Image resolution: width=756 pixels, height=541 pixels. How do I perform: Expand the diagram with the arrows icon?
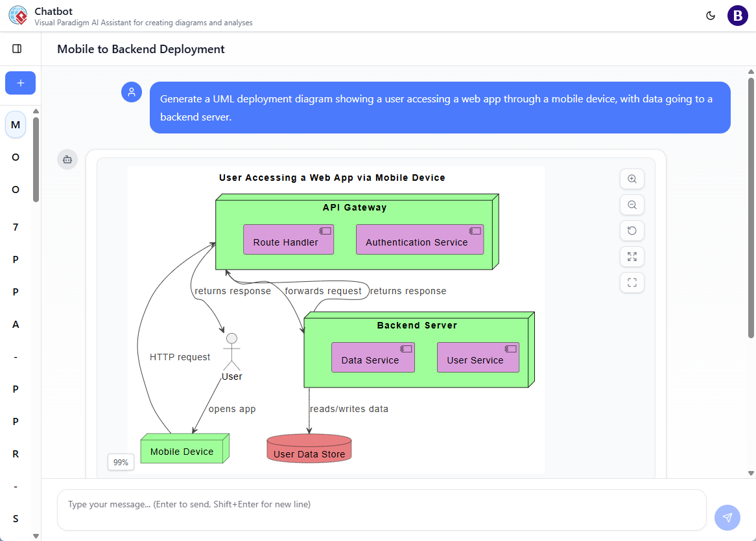tap(632, 257)
